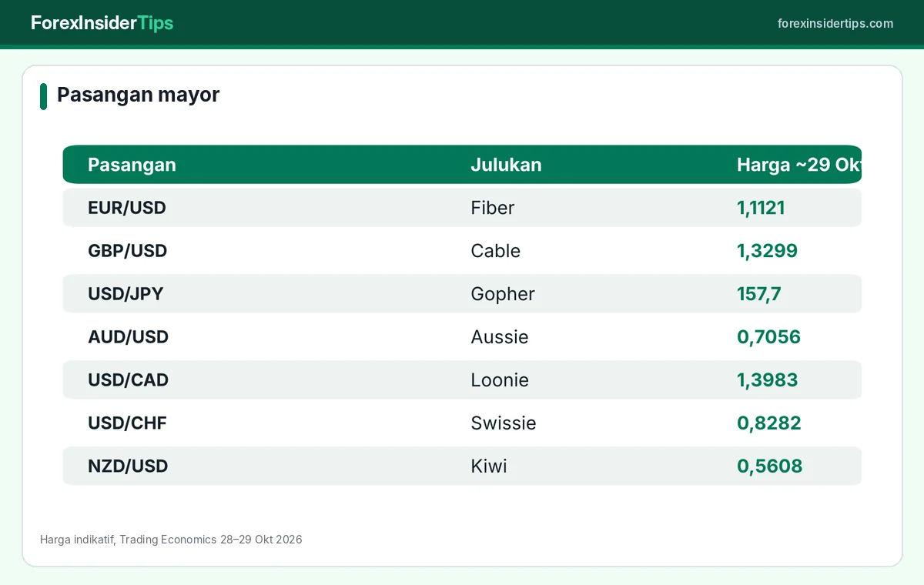The height and width of the screenshot is (585, 924).
Task: Click the 0,8282 price value
Action: point(768,423)
